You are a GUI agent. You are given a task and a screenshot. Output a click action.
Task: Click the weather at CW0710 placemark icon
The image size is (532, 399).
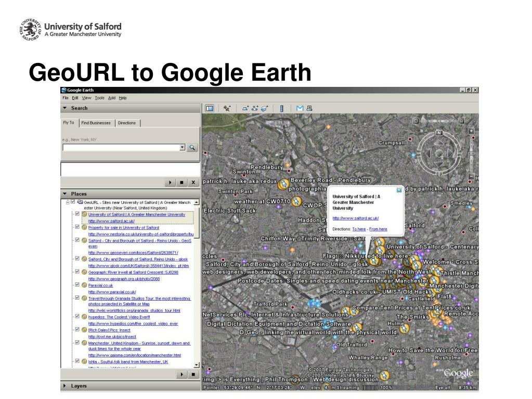296,201
